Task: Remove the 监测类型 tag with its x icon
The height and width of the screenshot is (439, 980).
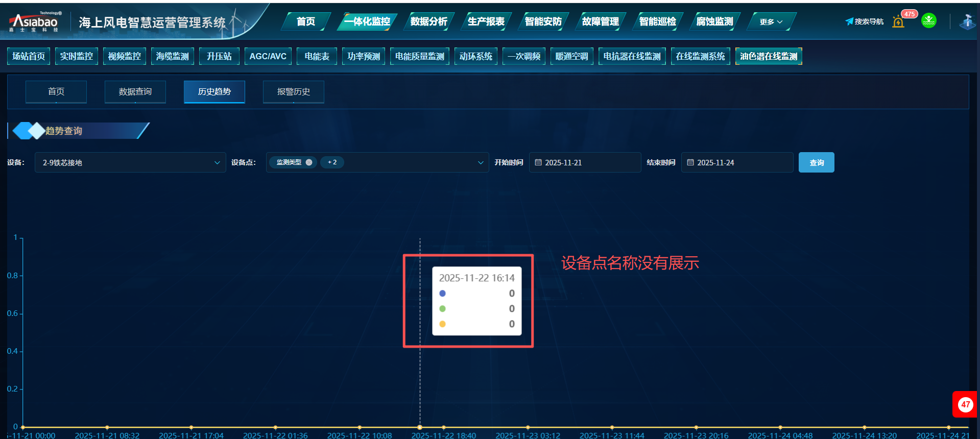Action: [x=309, y=162]
